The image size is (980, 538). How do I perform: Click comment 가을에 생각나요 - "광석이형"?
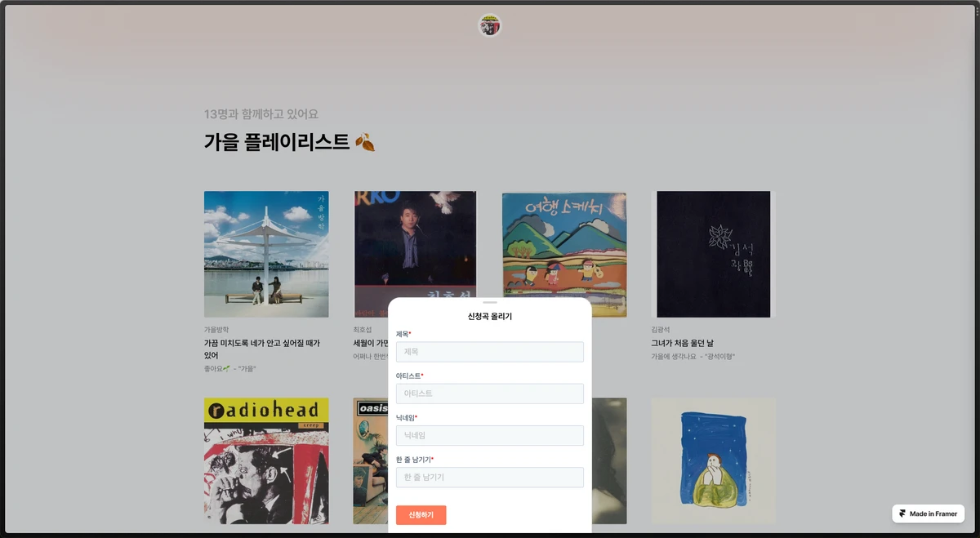(693, 357)
